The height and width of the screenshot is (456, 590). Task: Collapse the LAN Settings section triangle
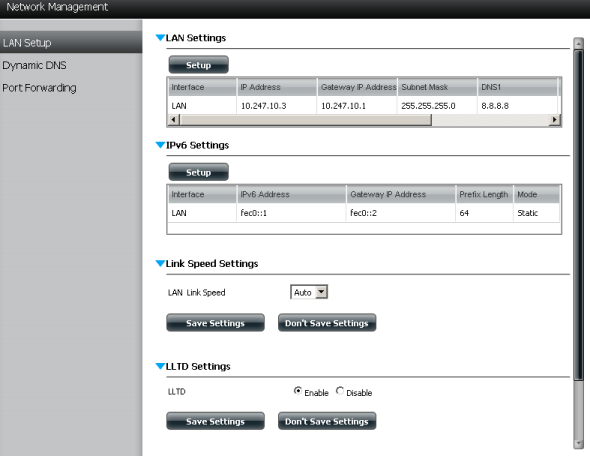160,38
